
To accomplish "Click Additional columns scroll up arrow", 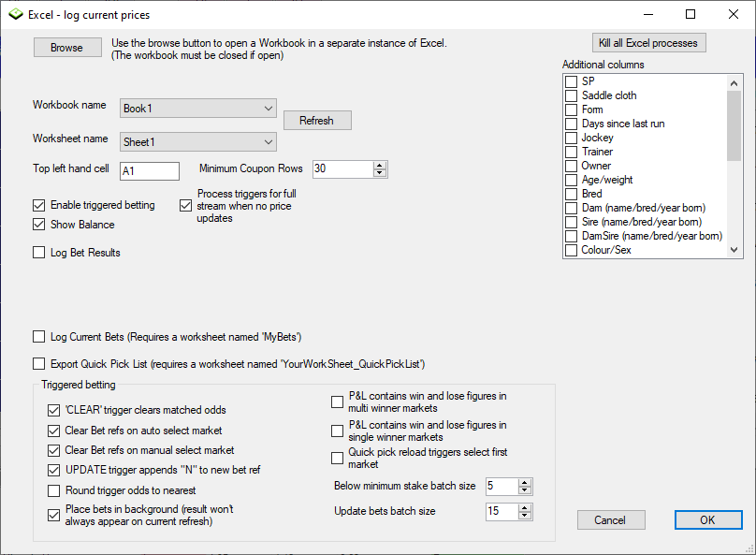I will click(x=734, y=83).
